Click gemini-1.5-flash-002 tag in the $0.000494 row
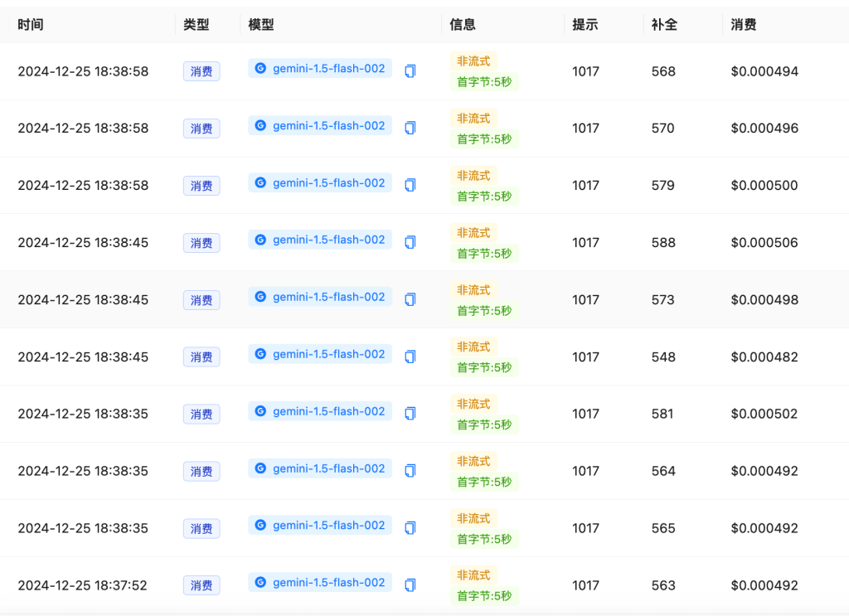The image size is (849, 616). point(320,69)
